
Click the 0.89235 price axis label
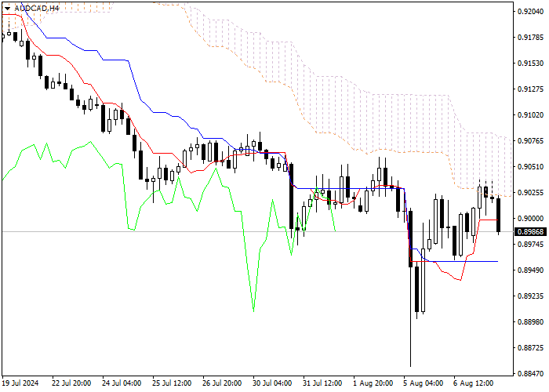point(530,296)
